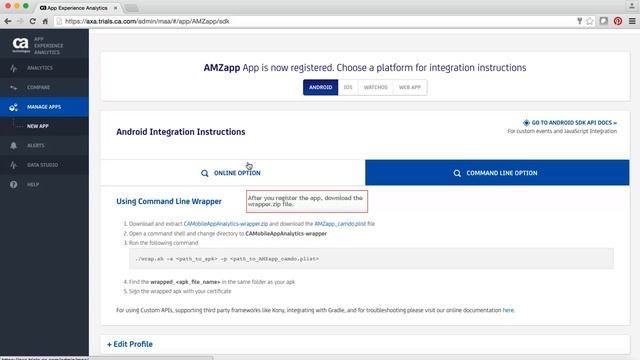Click the browser address bar URL

pos(147,21)
